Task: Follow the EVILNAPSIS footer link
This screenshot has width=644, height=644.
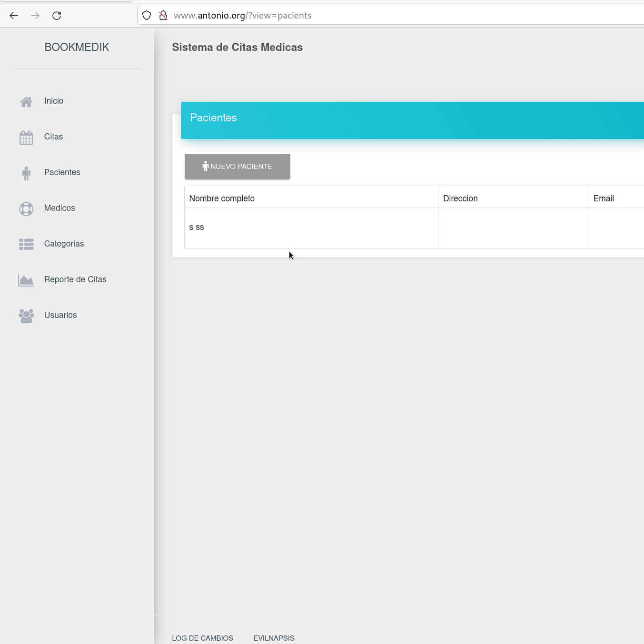Action: [274, 638]
